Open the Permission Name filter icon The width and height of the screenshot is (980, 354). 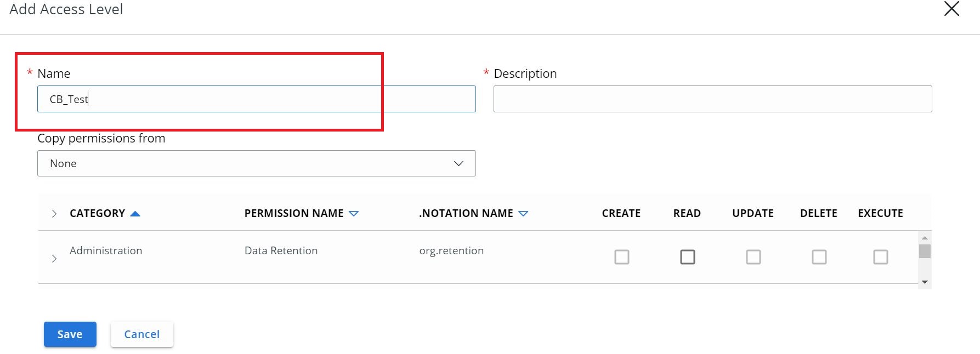354,214
